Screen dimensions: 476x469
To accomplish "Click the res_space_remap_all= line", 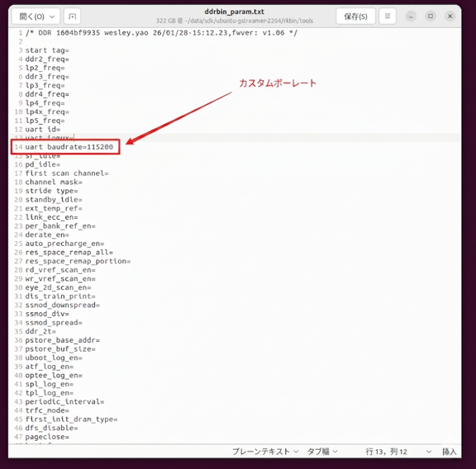I will coord(69,253).
